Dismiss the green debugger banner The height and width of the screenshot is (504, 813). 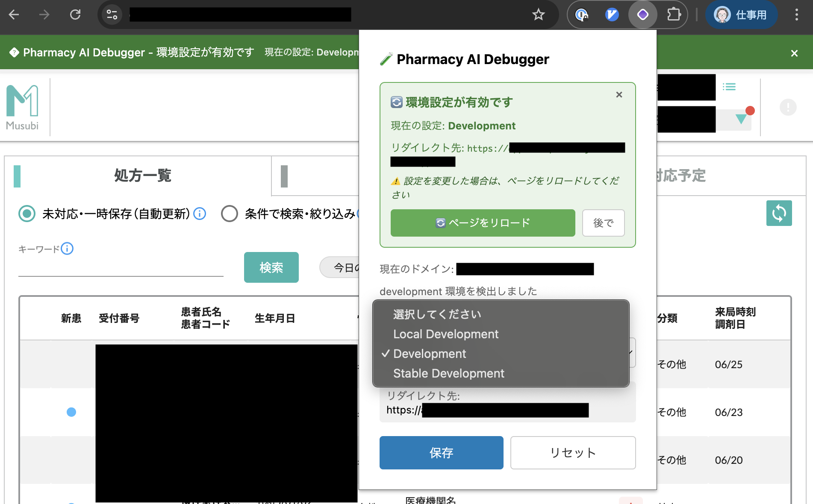(x=794, y=53)
